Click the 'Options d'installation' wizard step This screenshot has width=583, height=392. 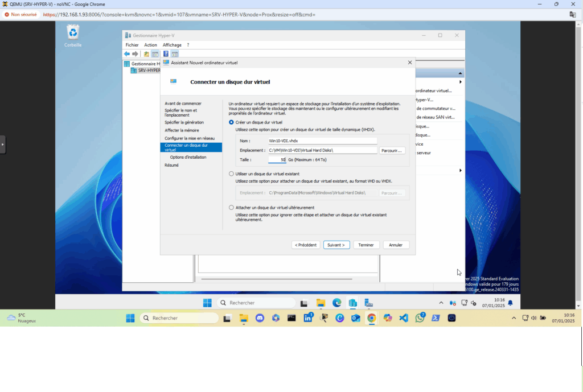pyautogui.click(x=188, y=157)
